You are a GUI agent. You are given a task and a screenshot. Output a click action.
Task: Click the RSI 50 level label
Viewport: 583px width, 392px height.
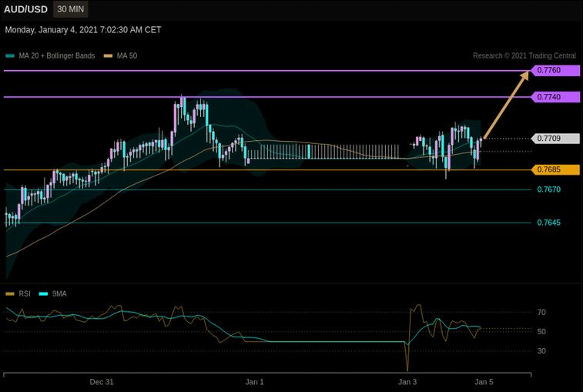pyautogui.click(x=541, y=332)
